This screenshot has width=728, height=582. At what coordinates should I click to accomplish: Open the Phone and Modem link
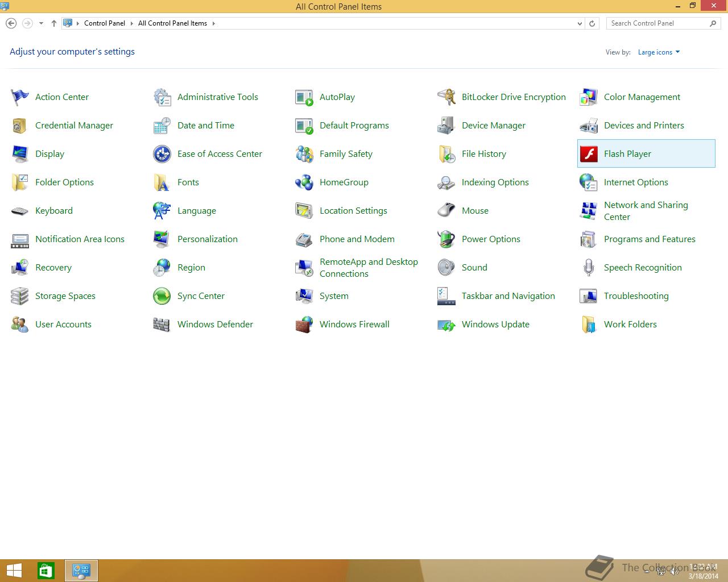click(357, 239)
